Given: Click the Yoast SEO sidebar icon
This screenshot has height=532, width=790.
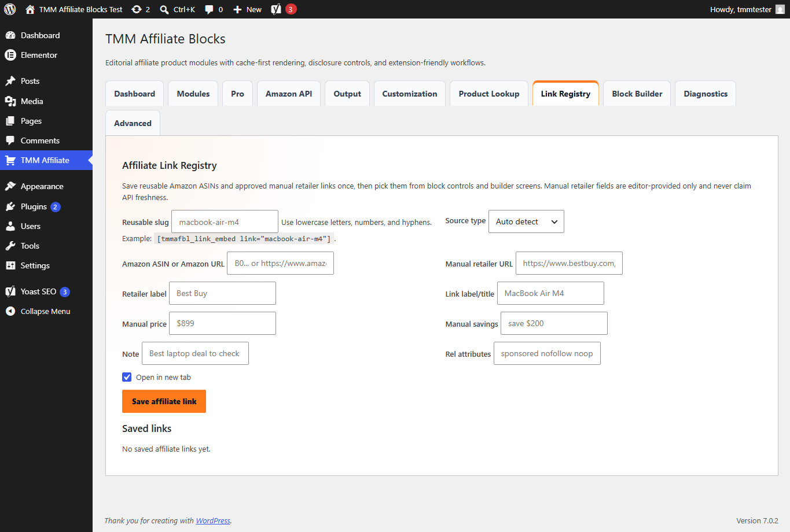Looking at the screenshot, I should [x=10, y=291].
